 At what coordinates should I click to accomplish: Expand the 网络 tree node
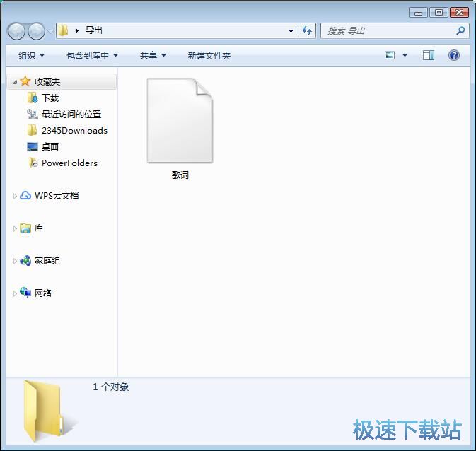(x=15, y=293)
